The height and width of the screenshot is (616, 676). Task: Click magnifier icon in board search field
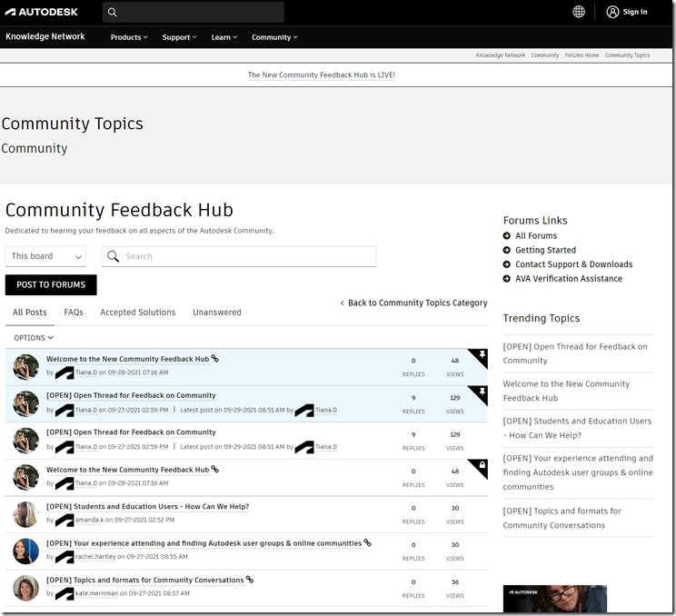[x=113, y=256]
